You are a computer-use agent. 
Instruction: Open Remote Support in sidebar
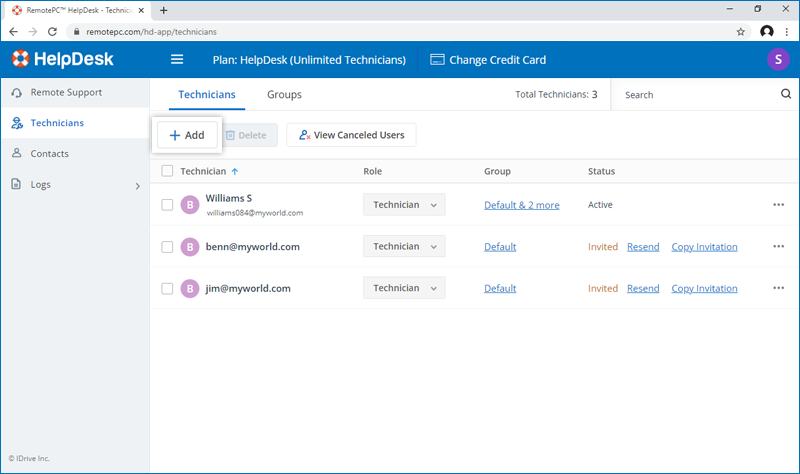click(75, 92)
